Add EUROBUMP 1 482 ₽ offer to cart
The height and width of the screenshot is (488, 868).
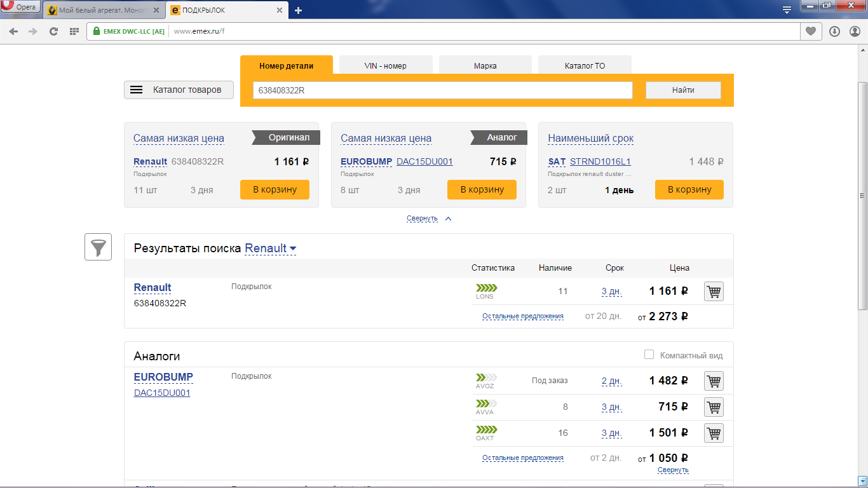714,381
